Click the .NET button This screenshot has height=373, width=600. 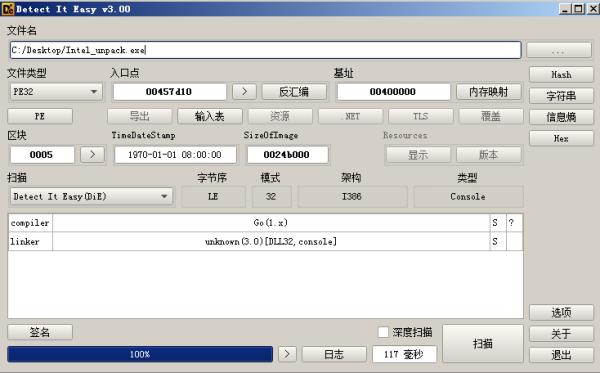click(351, 116)
